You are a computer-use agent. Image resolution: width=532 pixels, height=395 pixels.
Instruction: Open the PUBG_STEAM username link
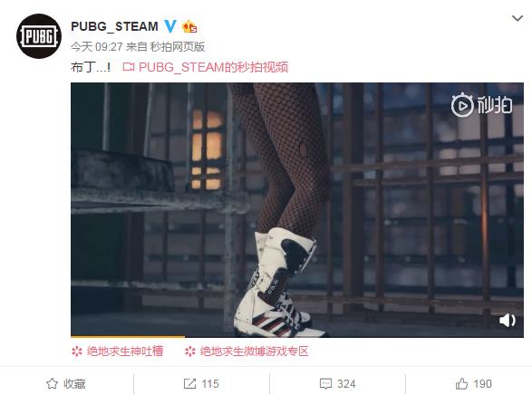[x=115, y=26]
